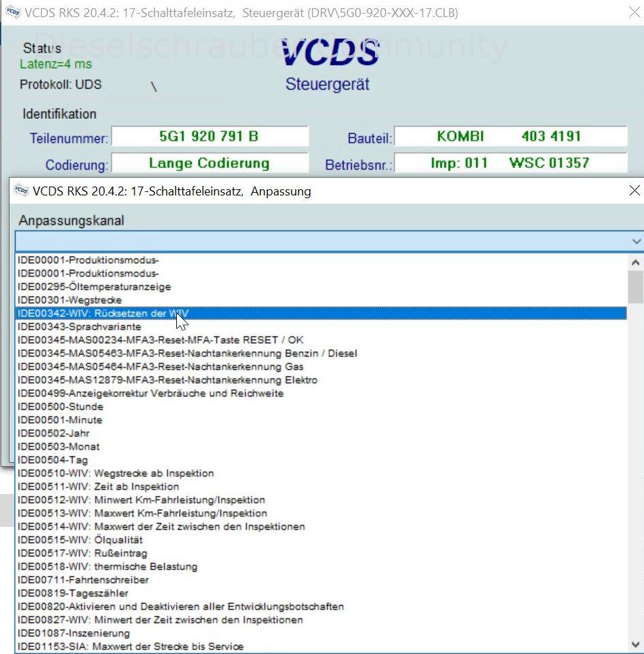Choose MFA3-Reset-MFA-Taste RESET / OK entry
Viewport: 644px width, 654px height.
click(321, 340)
